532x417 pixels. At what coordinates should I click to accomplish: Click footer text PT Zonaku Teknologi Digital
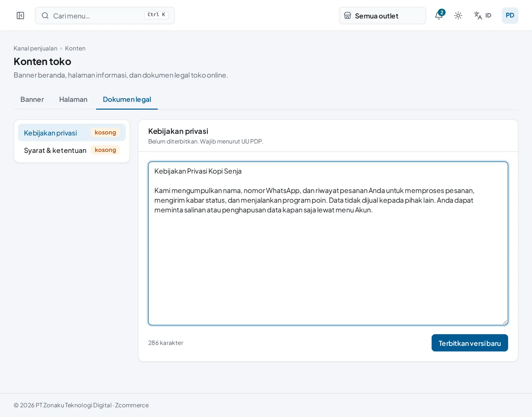pos(73,405)
